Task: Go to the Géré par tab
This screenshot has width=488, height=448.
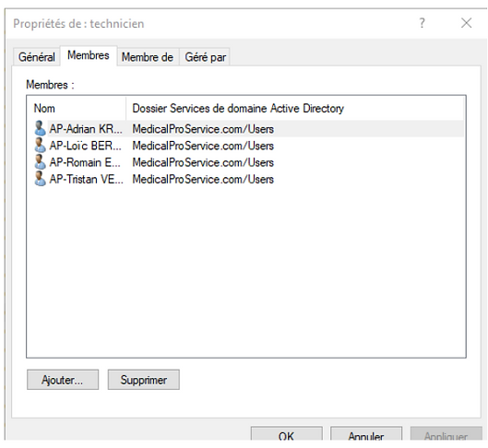Action: click(205, 57)
